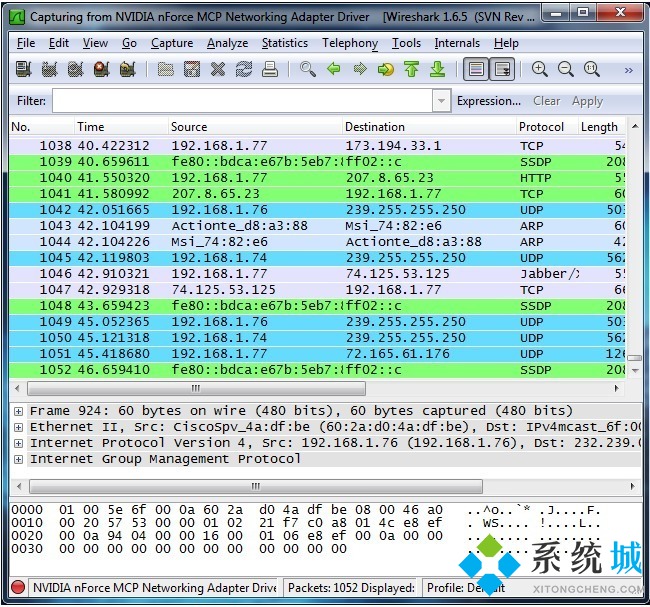Sort by the Source column header

tap(256, 127)
